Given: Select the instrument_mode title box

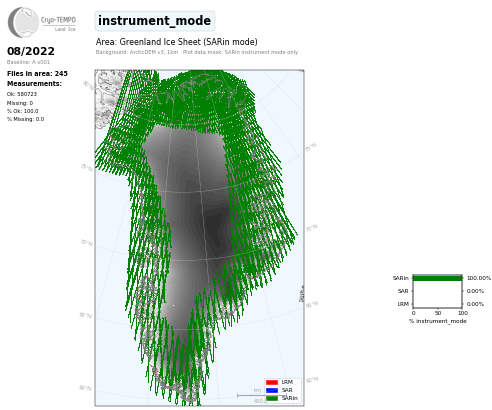Looking at the screenshot, I should click(155, 21).
